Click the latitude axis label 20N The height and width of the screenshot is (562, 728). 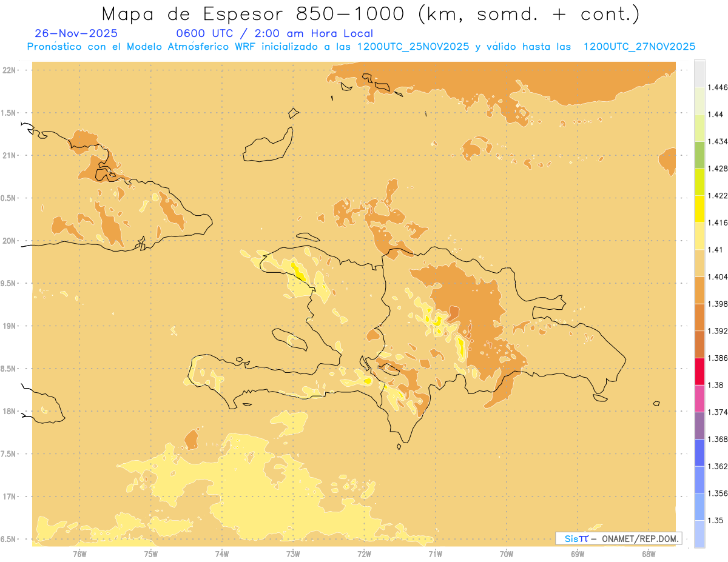(9, 241)
